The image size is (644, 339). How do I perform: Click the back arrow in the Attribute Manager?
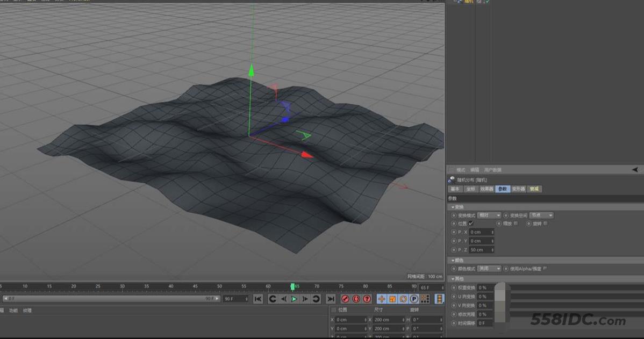[635, 170]
